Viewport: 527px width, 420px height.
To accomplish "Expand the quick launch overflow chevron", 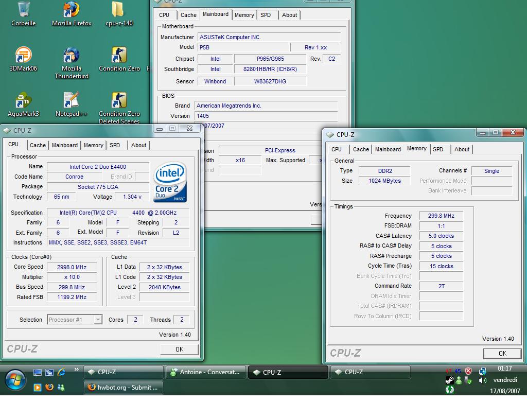I will 77,369.
